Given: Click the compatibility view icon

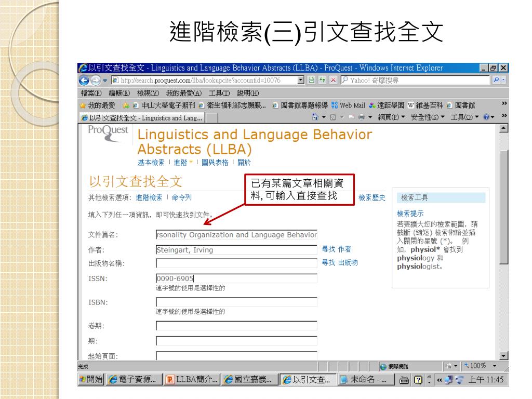Looking at the screenshot, I should click(x=311, y=80).
